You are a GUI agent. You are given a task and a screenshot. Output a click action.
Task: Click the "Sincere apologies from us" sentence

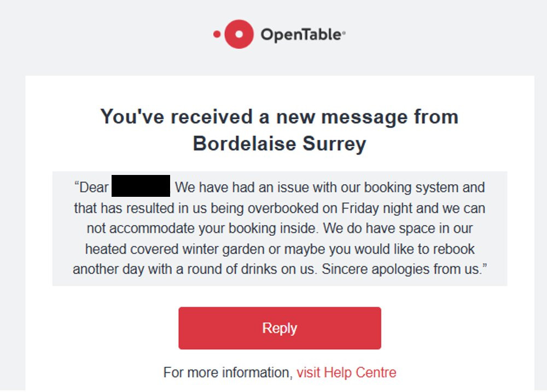coord(421,270)
